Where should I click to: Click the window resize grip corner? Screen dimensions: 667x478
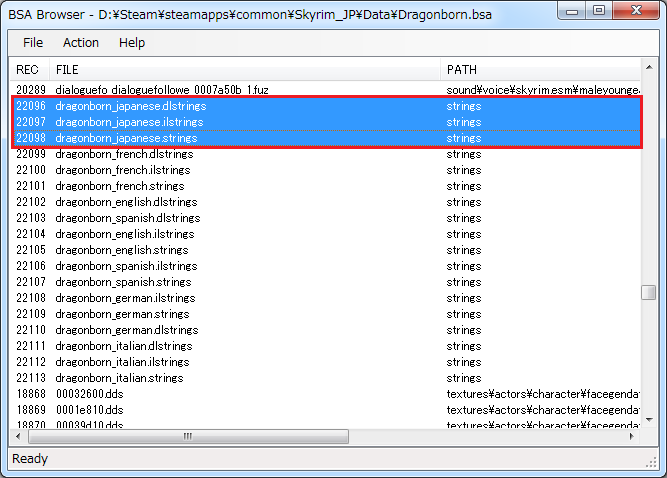click(651, 463)
